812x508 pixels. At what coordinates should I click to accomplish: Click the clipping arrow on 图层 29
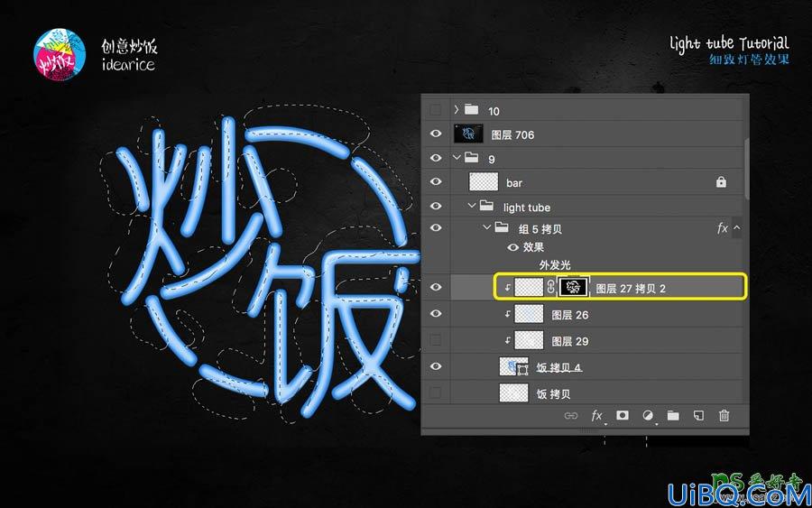(507, 340)
